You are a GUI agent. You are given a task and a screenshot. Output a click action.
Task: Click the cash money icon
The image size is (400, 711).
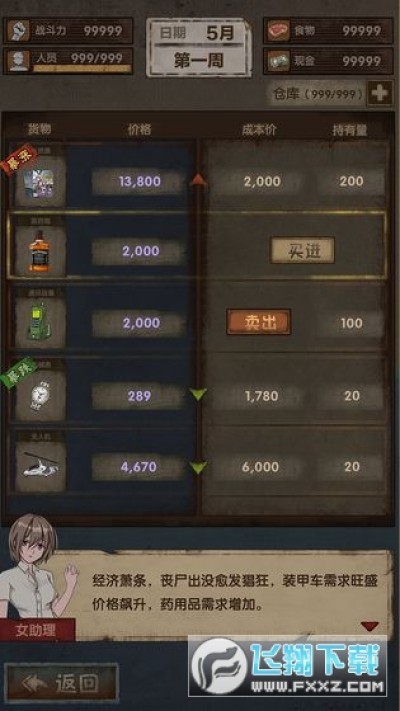point(278,61)
